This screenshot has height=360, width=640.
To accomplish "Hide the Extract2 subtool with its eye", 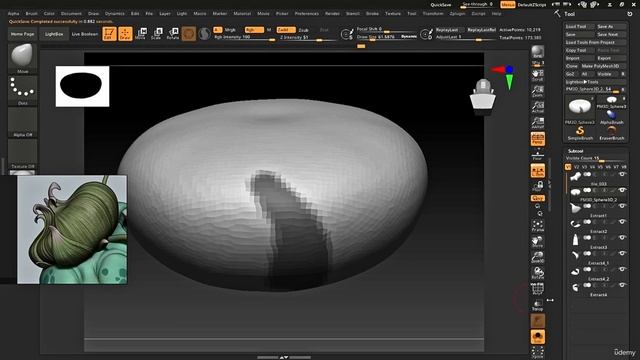I will click(622, 222).
